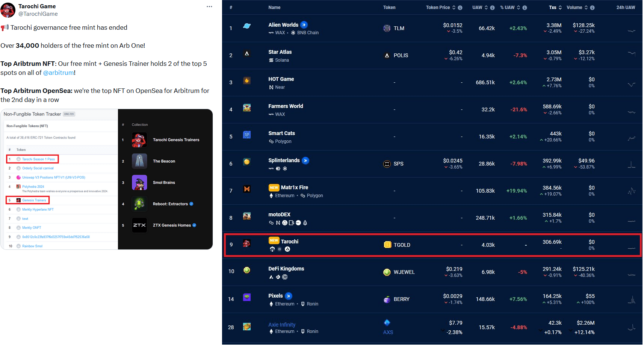Click the Token column header
Screen dimensions: 644x348
[x=389, y=8]
